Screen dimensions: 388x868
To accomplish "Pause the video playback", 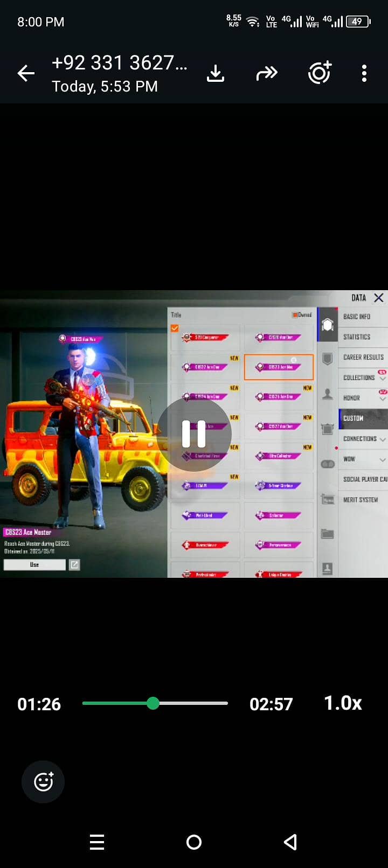I will [194, 434].
